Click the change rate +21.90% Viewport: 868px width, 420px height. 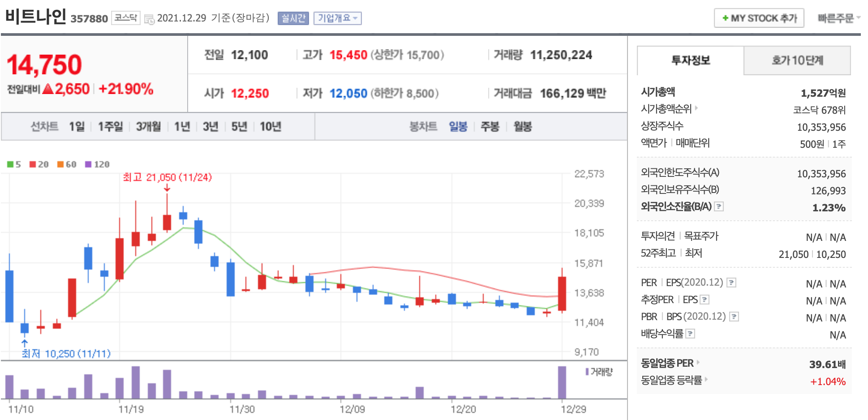[x=126, y=89]
